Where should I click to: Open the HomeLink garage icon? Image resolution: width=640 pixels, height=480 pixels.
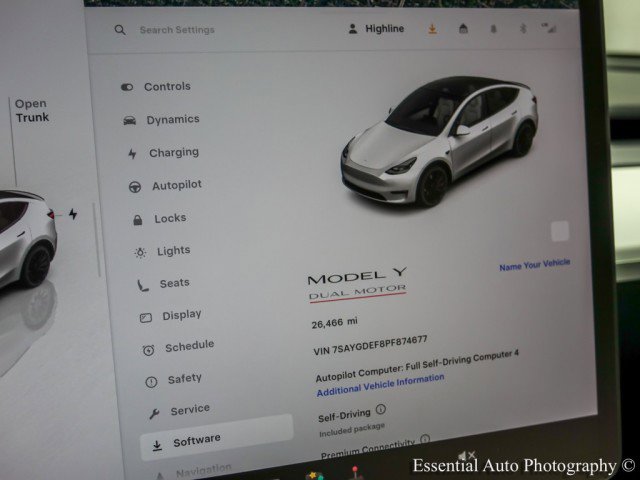[x=463, y=29]
